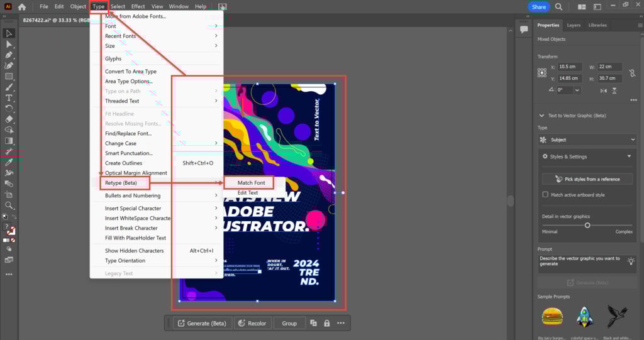
Task: Click Generate (Beta) in contextual bar
Action: [x=202, y=323]
